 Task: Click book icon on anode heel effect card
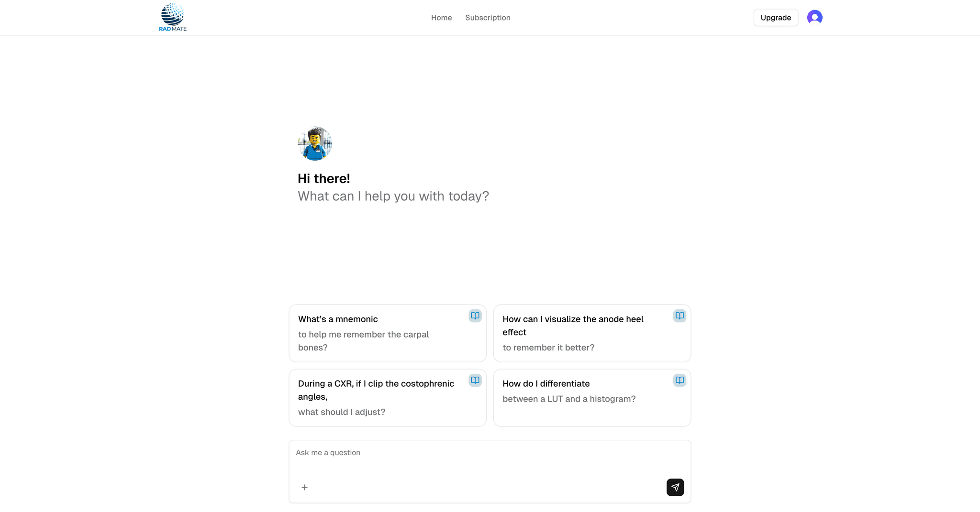tap(679, 316)
